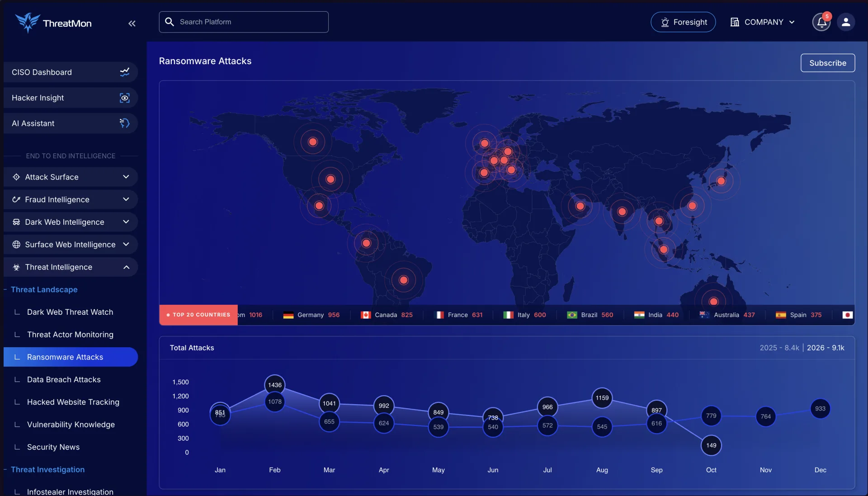Click the Spain 375 ticker entry
Viewport: 868px width, 496px height.
799,315
